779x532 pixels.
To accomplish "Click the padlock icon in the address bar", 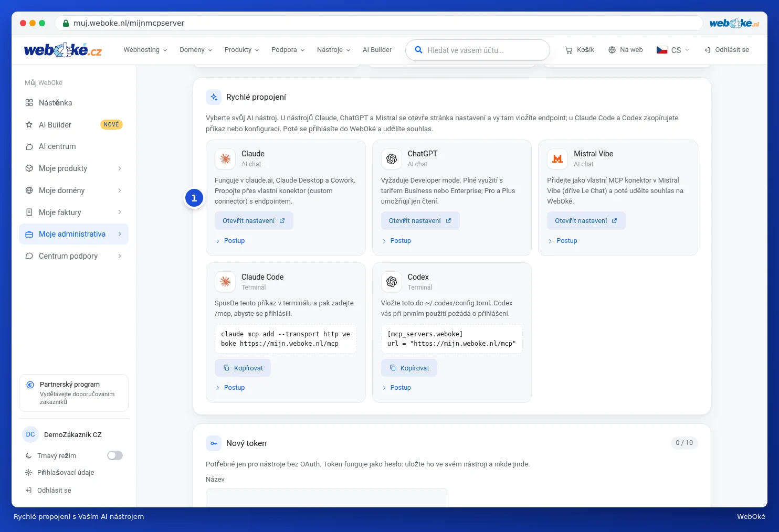I will (66, 23).
